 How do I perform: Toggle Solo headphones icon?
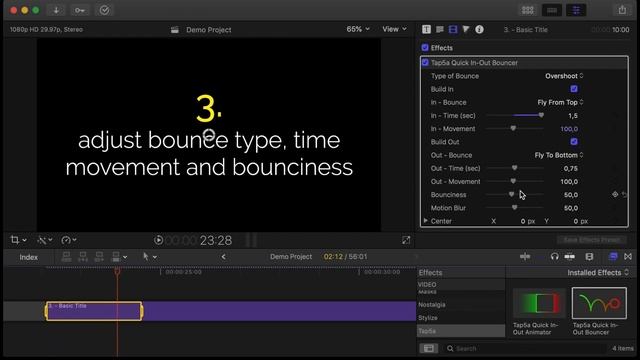[x=554, y=256]
